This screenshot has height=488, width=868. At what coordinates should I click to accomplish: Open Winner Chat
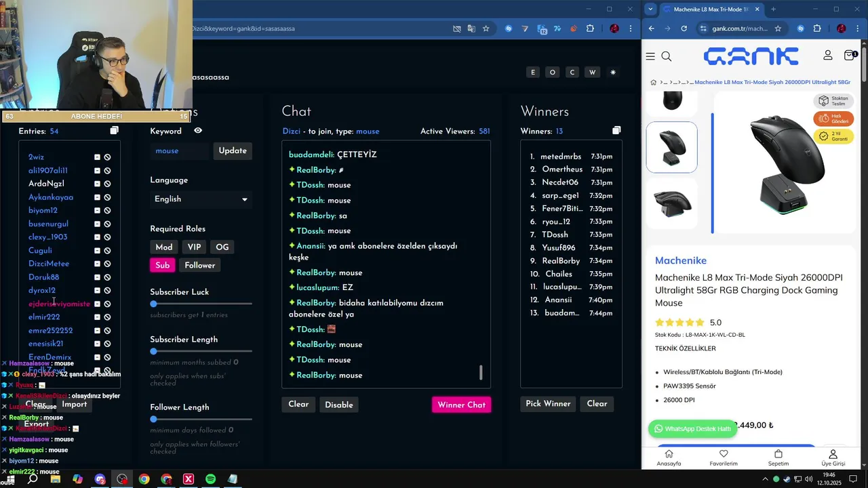point(462,405)
